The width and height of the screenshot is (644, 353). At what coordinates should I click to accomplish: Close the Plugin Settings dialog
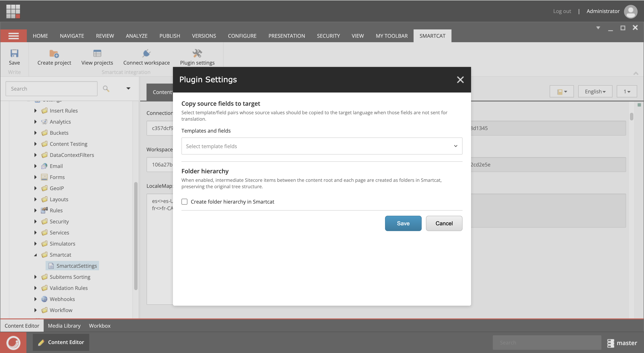pyautogui.click(x=460, y=80)
